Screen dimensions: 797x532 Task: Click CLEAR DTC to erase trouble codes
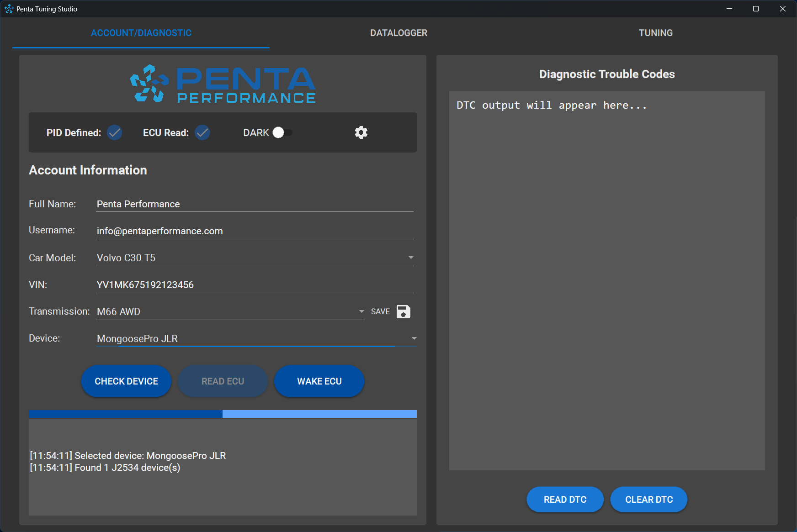[648, 499]
